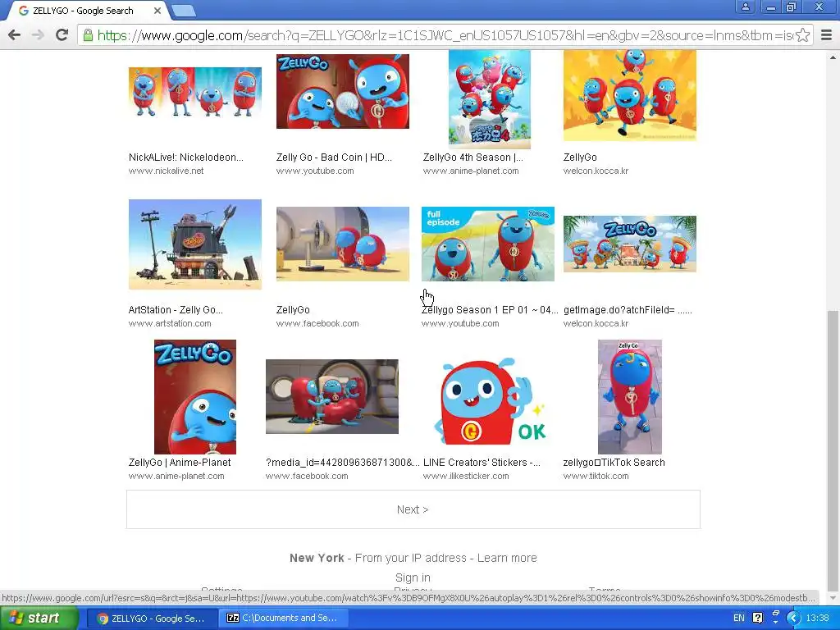Switch to ZELLYGO Chrome taskbar button

pos(152,619)
